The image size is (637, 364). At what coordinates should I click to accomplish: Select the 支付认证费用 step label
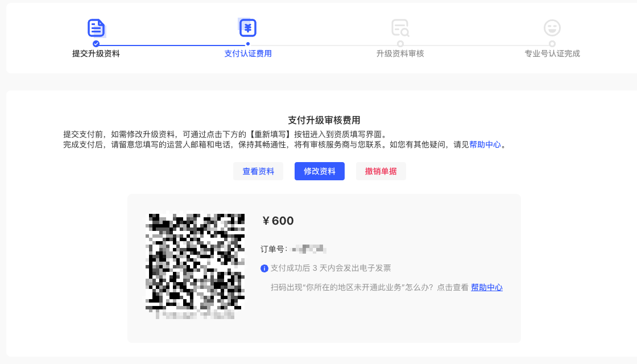248,53
